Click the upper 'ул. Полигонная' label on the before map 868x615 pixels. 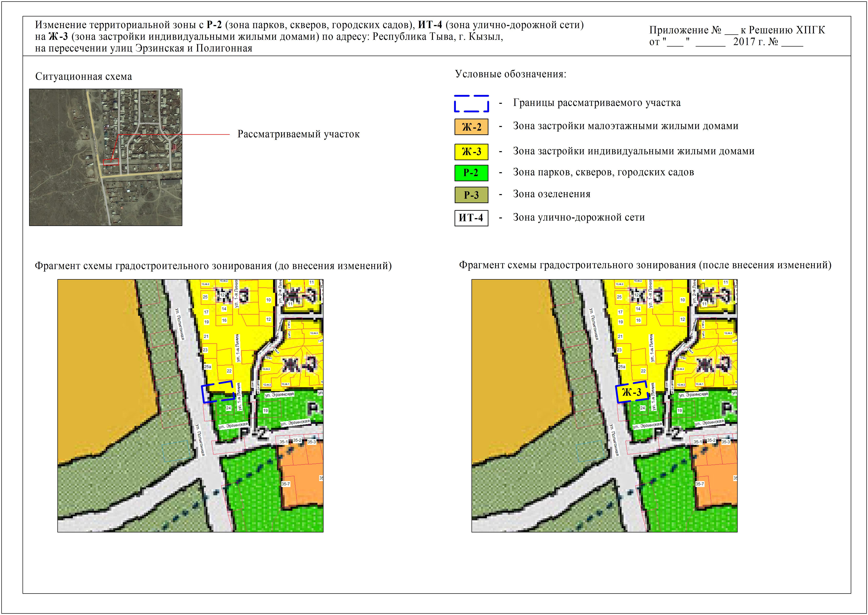tap(180, 324)
